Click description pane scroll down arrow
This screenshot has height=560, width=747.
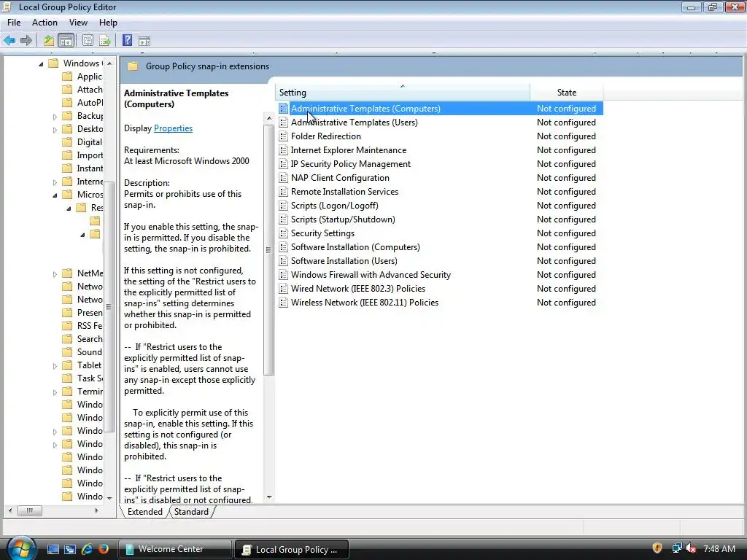269,497
